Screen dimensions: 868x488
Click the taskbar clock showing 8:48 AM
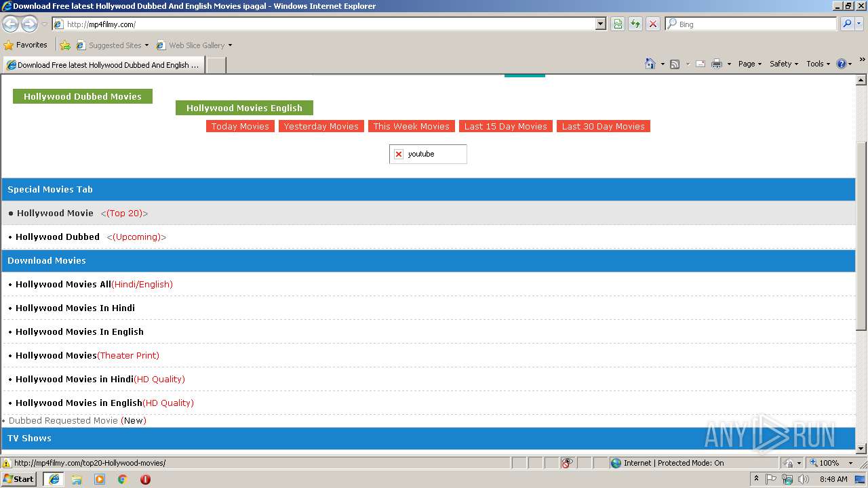pyautogui.click(x=833, y=479)
